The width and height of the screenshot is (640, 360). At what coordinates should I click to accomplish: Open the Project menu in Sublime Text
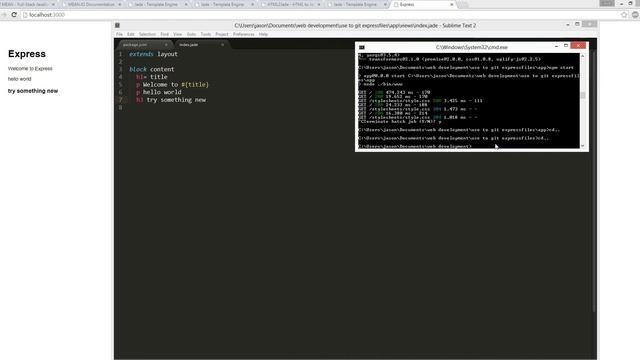[x=222, y=34]
